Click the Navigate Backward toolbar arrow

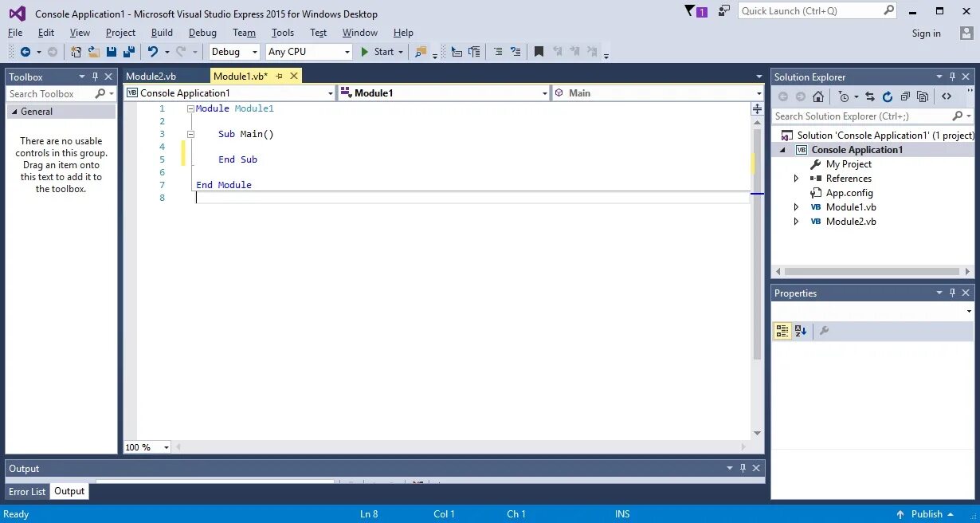tap(25, 52)
